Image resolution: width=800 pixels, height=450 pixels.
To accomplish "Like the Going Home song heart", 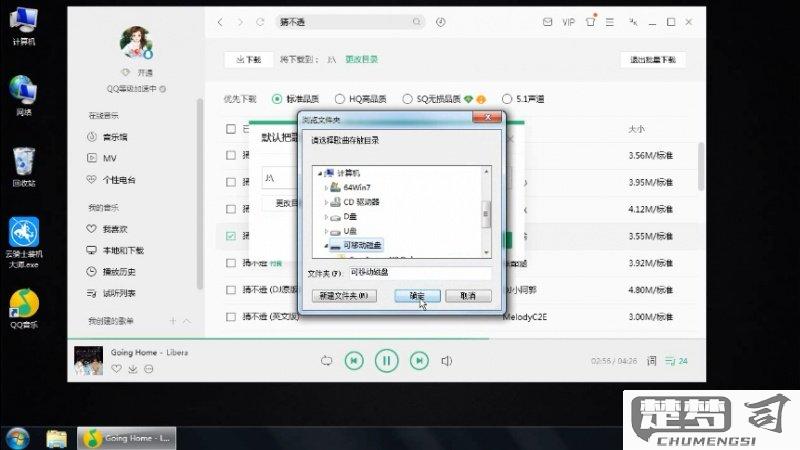I will coord(116,368).
